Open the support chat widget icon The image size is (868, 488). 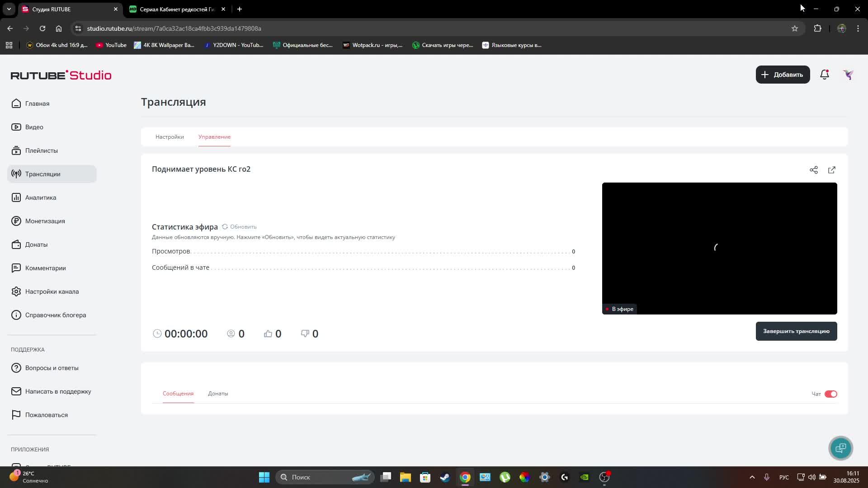pyautogui.click(x=840, y=448)
